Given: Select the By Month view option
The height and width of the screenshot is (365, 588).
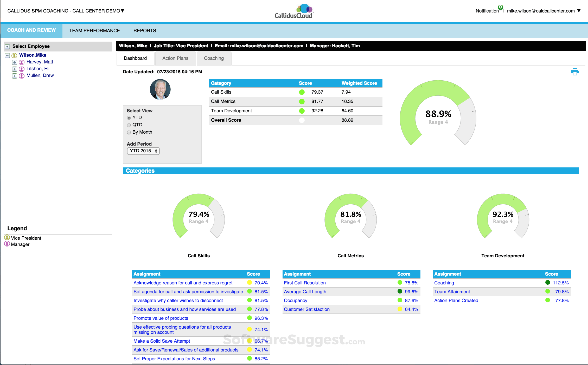Looking at the screenshot, I should click(x=129, y=132).
